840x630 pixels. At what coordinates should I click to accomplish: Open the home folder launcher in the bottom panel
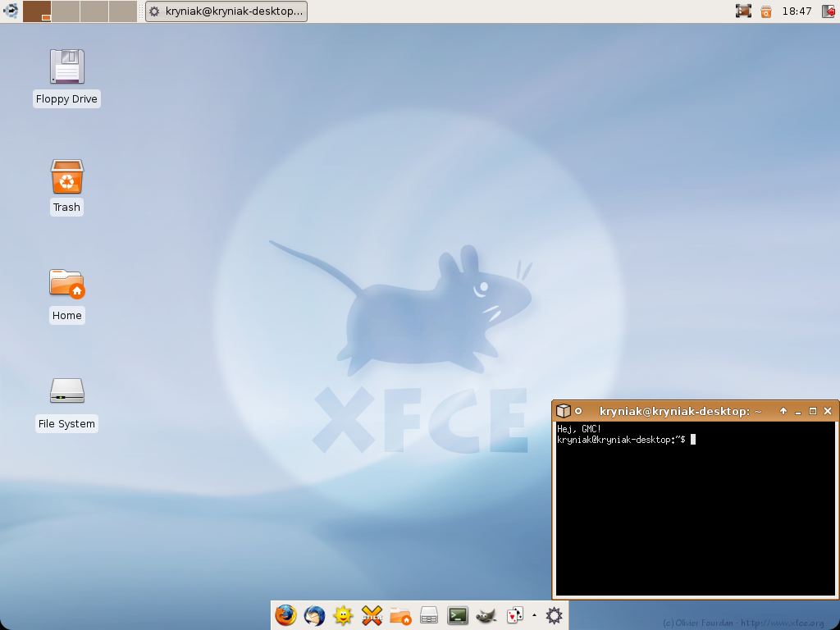click(400, 615)
